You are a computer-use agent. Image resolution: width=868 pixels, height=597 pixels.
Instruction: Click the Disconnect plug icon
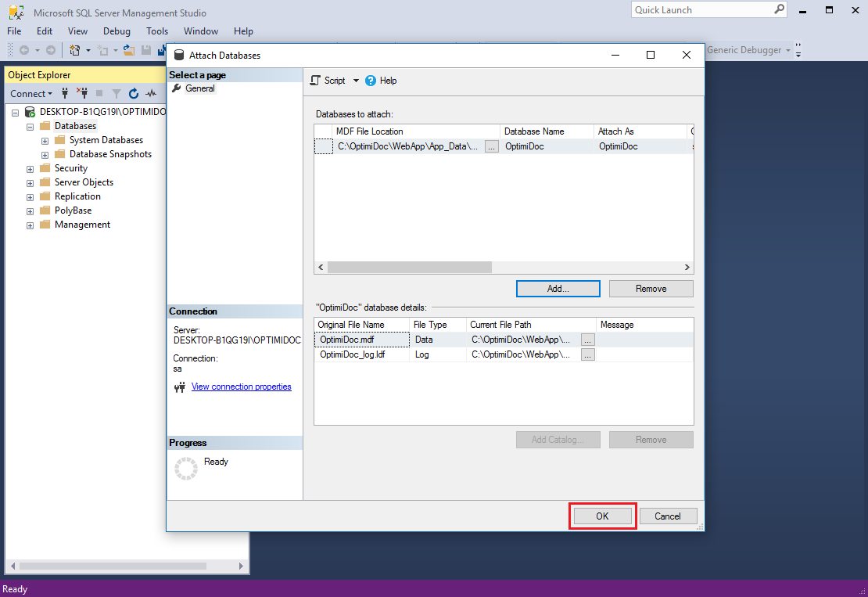point(82,93)
